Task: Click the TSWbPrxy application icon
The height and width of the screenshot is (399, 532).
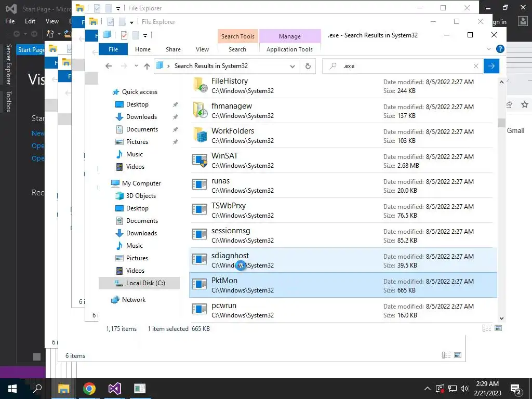Action: 200,209
